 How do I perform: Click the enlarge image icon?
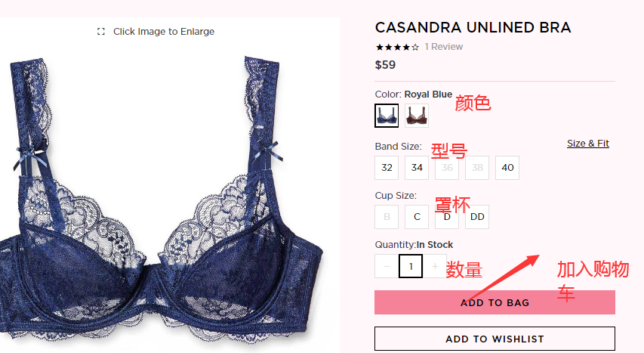[x=101, y=32]
